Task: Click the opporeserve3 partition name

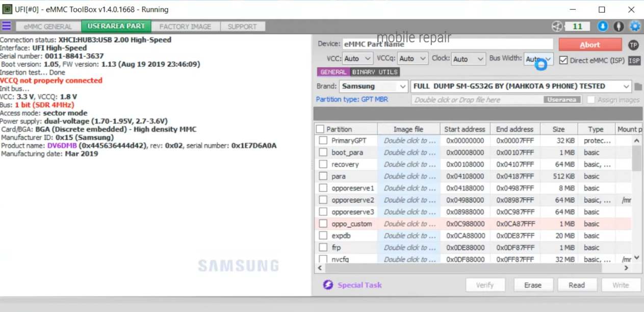Action: click(x=352, y=212)
